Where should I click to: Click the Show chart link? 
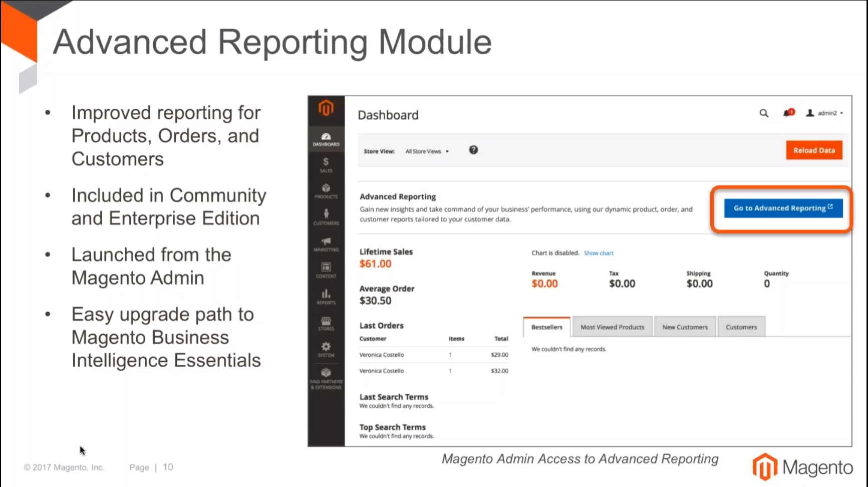point(599,253)
